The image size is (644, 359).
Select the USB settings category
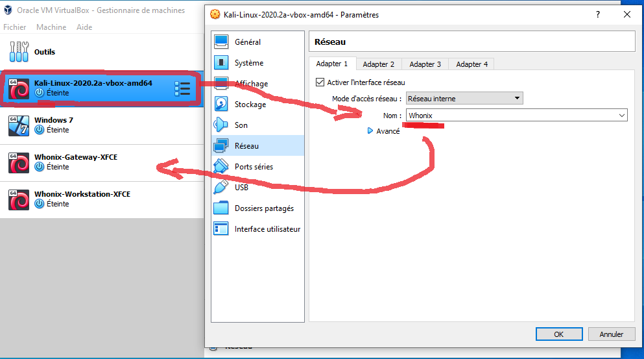pos(258,187)
